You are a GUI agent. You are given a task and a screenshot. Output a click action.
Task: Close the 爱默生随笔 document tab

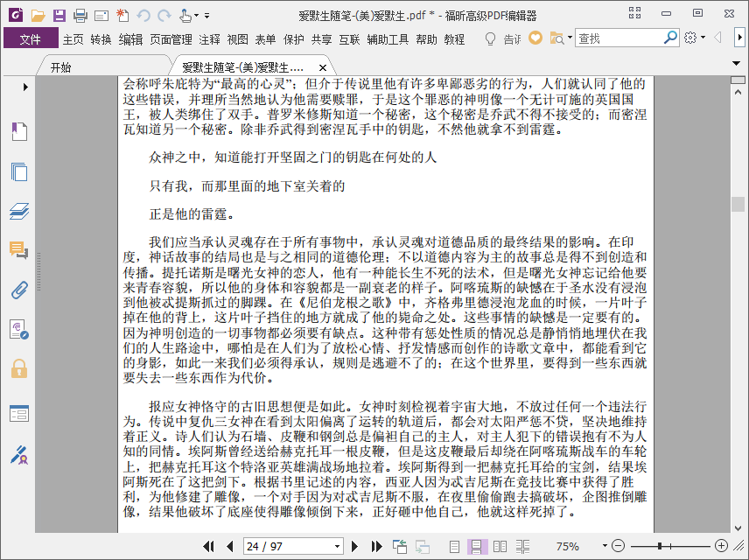coord(323,68)
